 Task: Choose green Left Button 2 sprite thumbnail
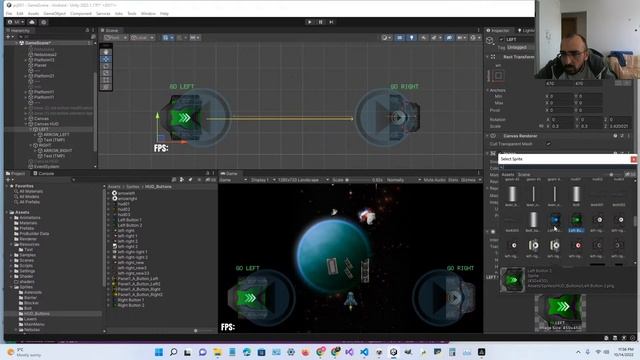click(x=576, y=220)
